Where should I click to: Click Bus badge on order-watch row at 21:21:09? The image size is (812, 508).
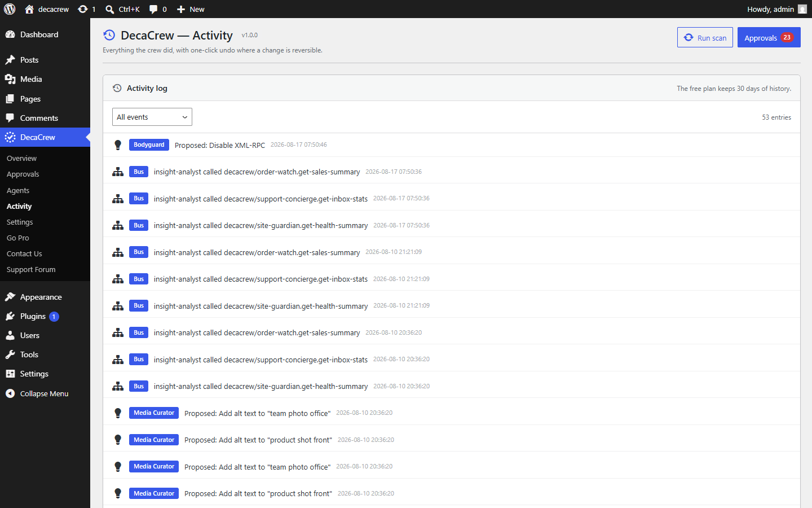pos(139,252)
